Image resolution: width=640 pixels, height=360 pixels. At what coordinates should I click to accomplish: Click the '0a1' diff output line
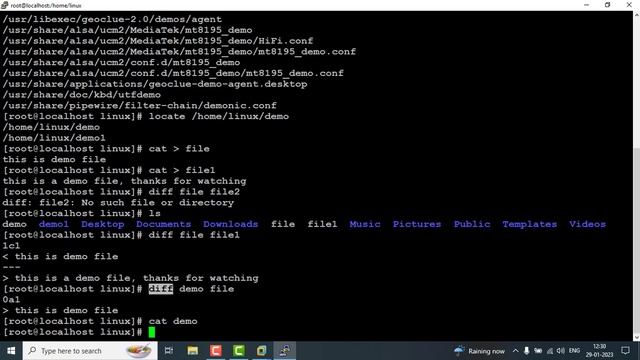point(11,300)
